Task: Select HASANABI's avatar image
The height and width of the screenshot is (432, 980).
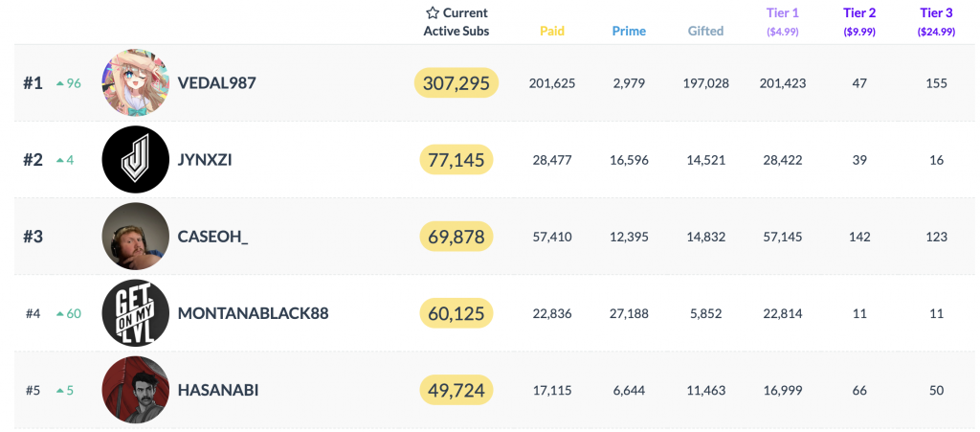Action: (135, 390)
